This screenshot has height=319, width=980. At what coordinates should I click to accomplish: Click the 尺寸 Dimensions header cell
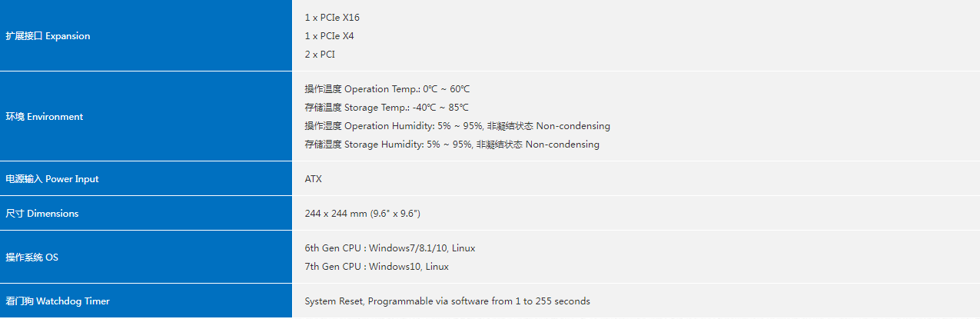coord(42,214)
